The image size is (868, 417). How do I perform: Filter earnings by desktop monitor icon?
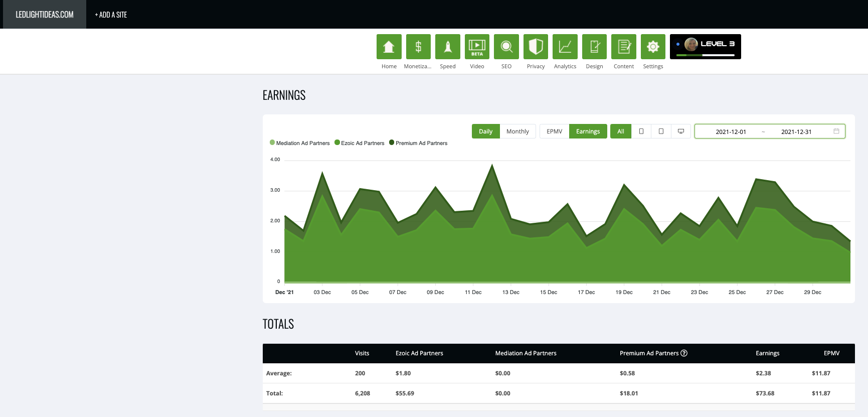click(681, 131)
